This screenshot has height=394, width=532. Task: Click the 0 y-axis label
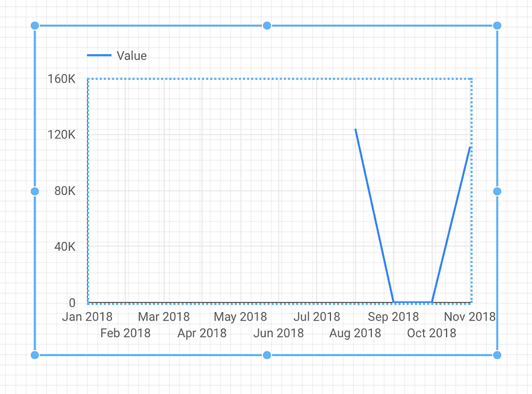coord(72,303)
